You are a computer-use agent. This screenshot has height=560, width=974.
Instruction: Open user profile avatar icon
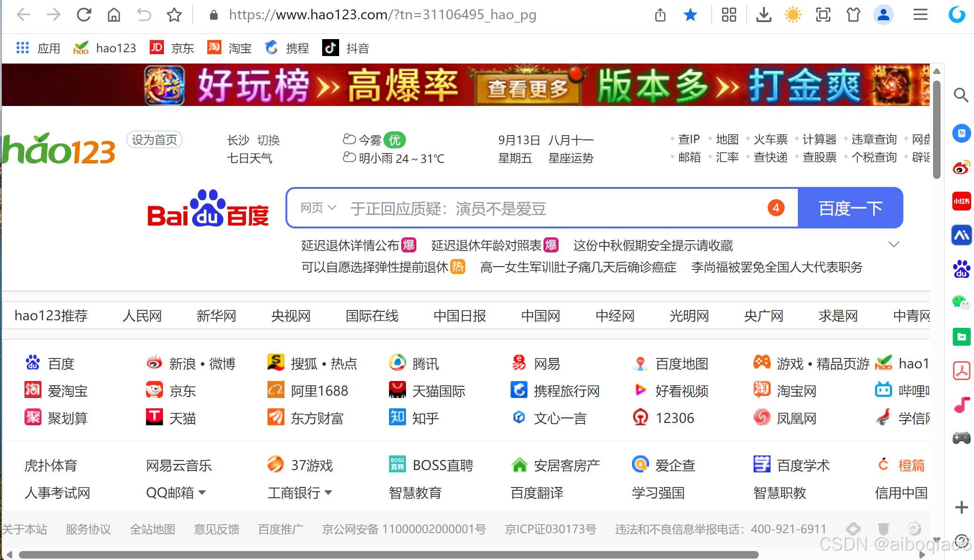(884, 15)
